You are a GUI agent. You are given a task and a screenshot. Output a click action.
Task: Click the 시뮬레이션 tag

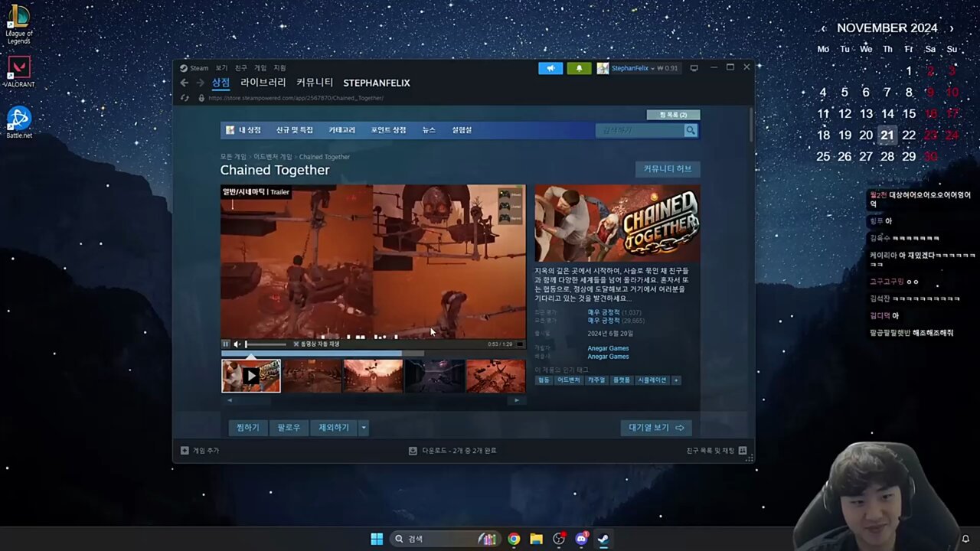pyautogui.click(x=652, y=380)
